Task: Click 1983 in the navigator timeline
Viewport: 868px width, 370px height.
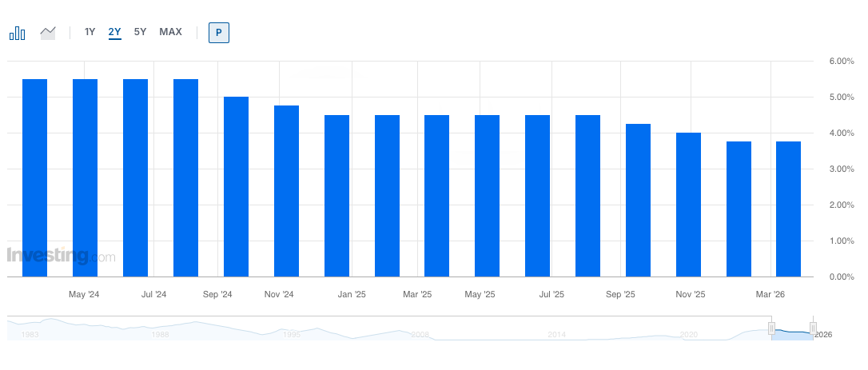Action: point(29,335)
